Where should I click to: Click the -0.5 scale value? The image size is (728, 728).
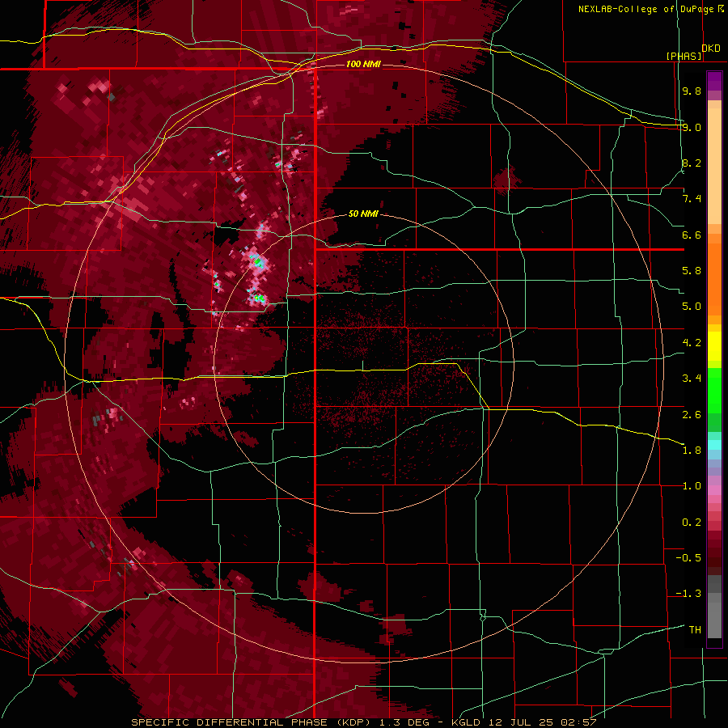(688, 558)
